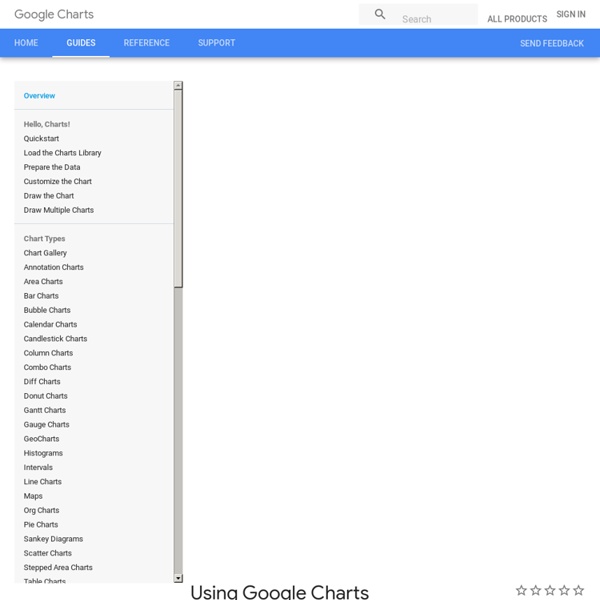Screen dimensions: 600x600
Task: Rate the page with the second star
Action: pyautogui.click(x=536, y=590)
